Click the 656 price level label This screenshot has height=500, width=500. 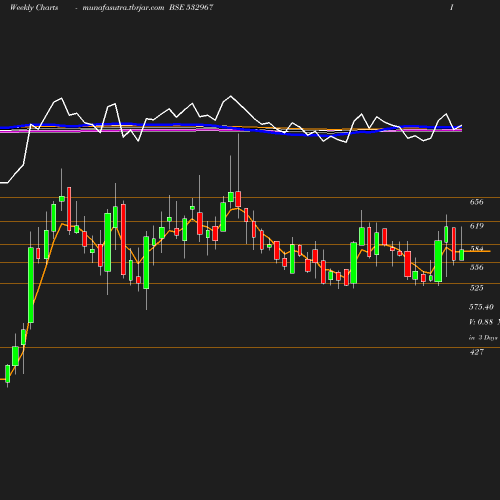pyautogui.click(x=476, y=202)
